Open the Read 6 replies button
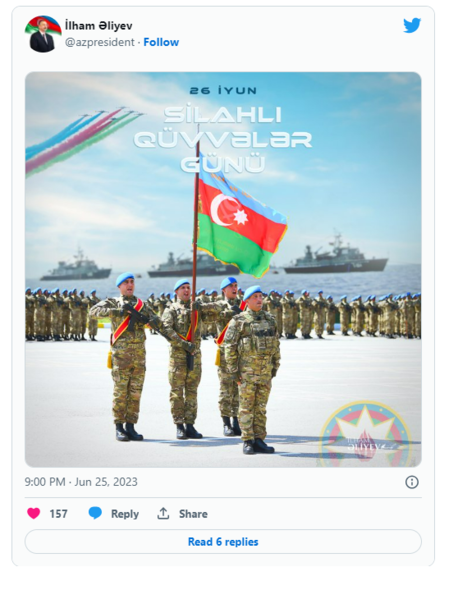The image size is (458, 599). pos(223,541)
